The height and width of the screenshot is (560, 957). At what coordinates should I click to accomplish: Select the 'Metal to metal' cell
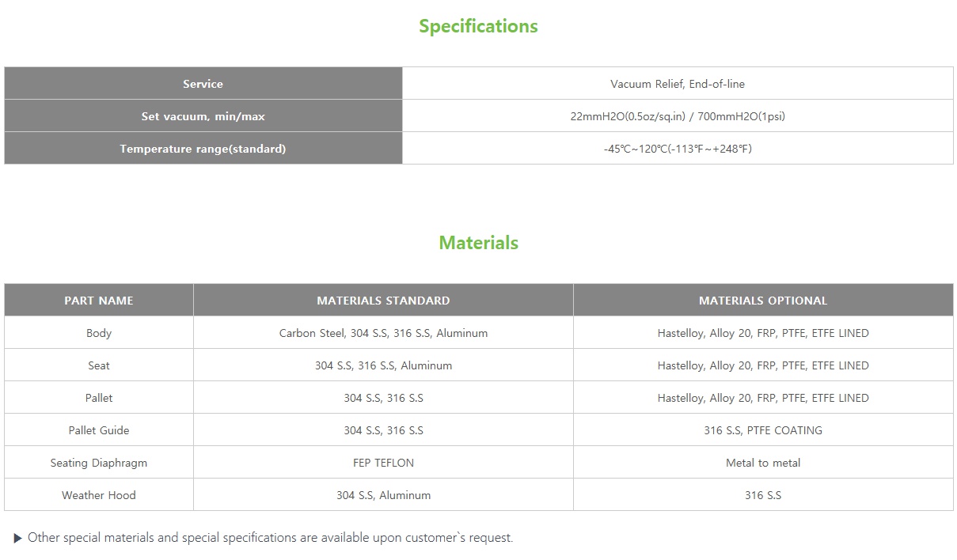(762, 463)
